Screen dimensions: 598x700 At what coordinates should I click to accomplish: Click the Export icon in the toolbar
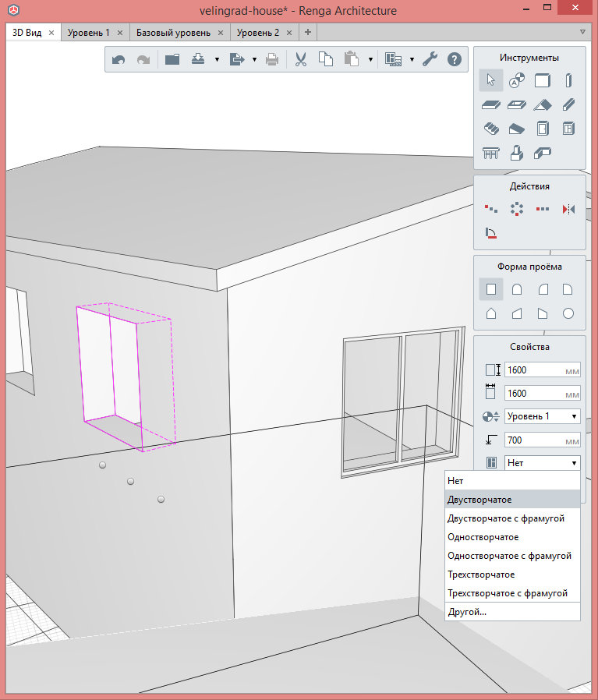tap(237, 59)
